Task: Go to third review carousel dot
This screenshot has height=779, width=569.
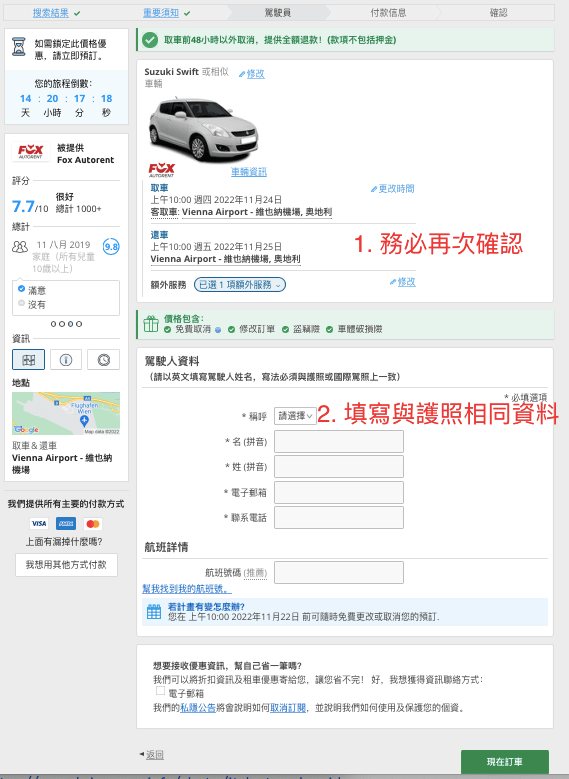Action: tap(71, 324)
